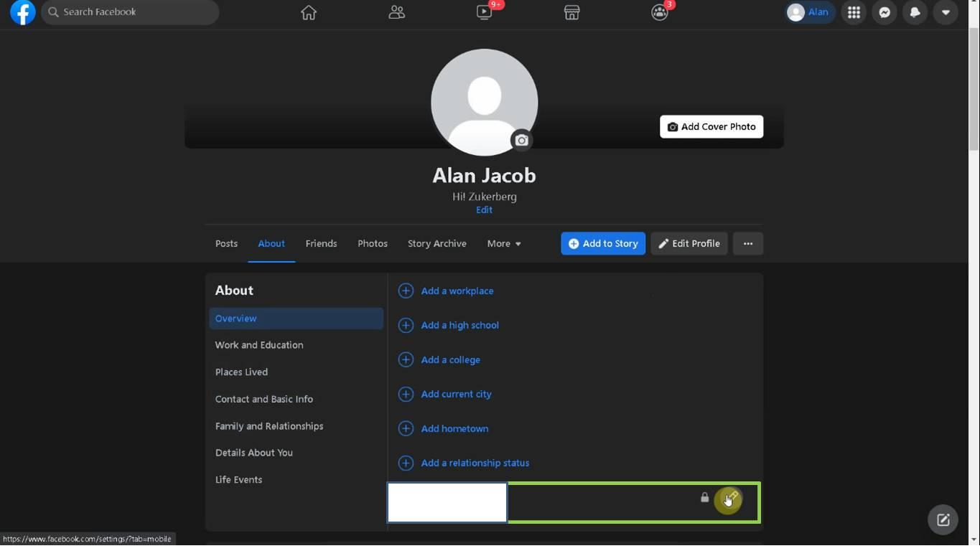The width and height of the screenshot is (980, 551).
Task: Open the profile three-dots menu
Action: pos(748,243)
